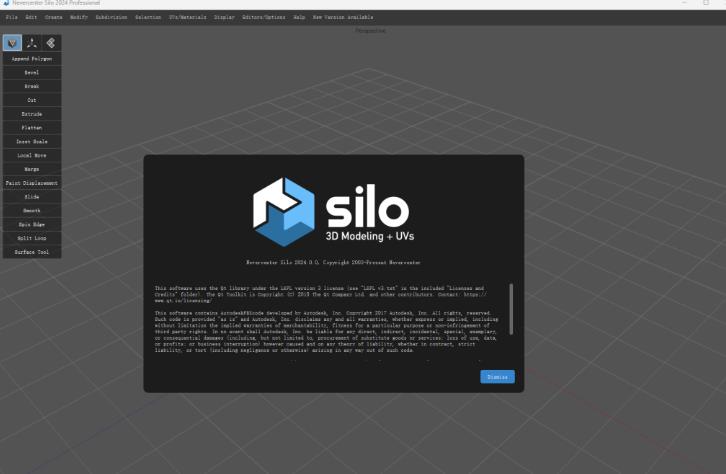Viewport: 726px width, 474px height.
Task: Click the Silo app icon in title bar
Action: [6, 3]
